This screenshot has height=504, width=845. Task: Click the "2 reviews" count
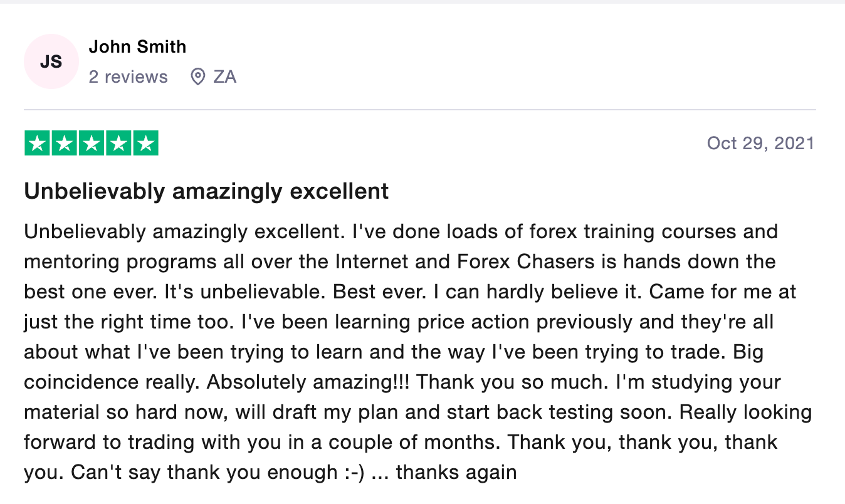coord(129,77)
